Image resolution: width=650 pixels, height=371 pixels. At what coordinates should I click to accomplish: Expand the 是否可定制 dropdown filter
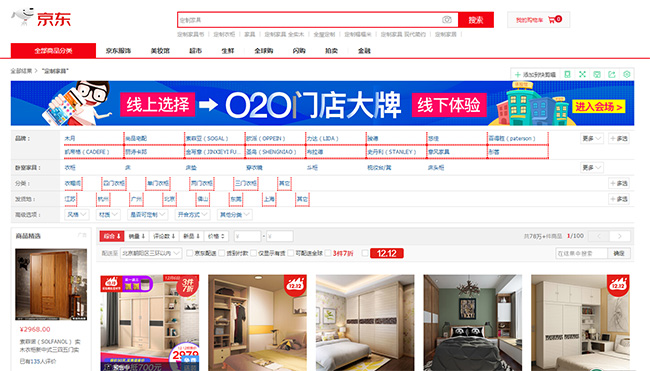148,214
